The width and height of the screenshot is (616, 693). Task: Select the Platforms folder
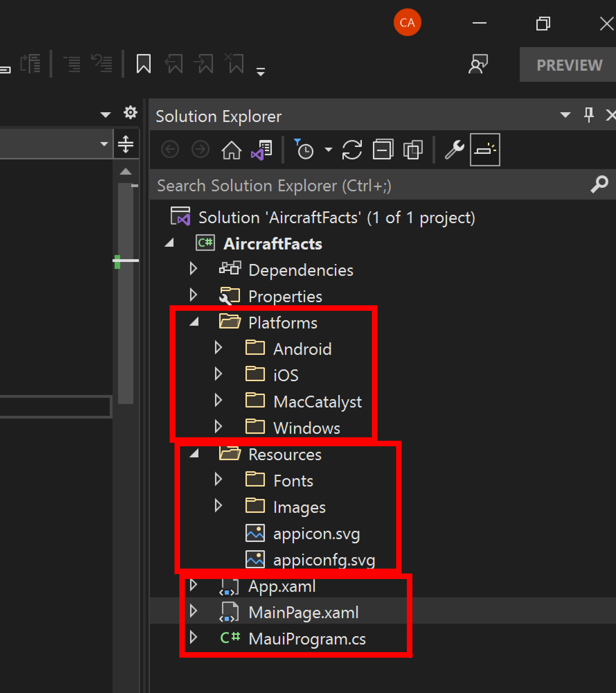point(283,323)
